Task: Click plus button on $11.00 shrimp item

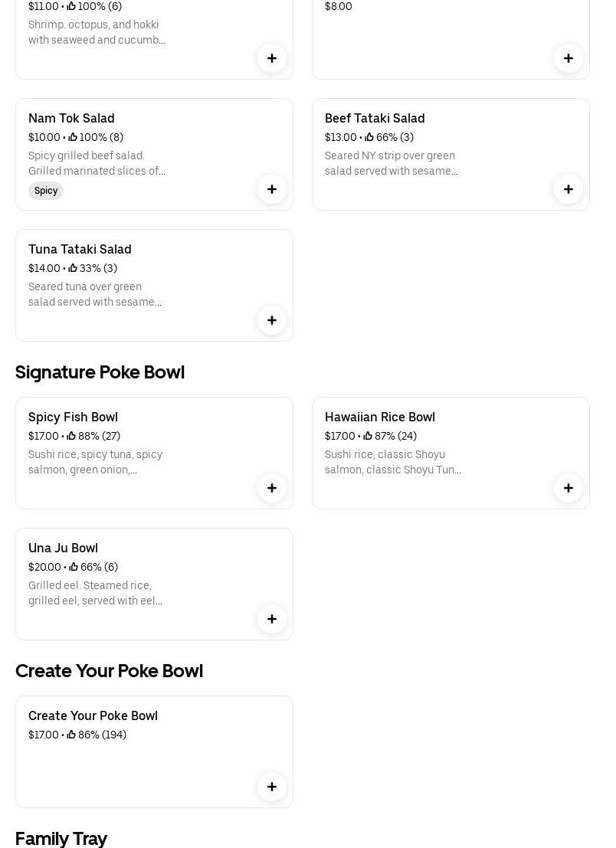Action: pos(272,58)
